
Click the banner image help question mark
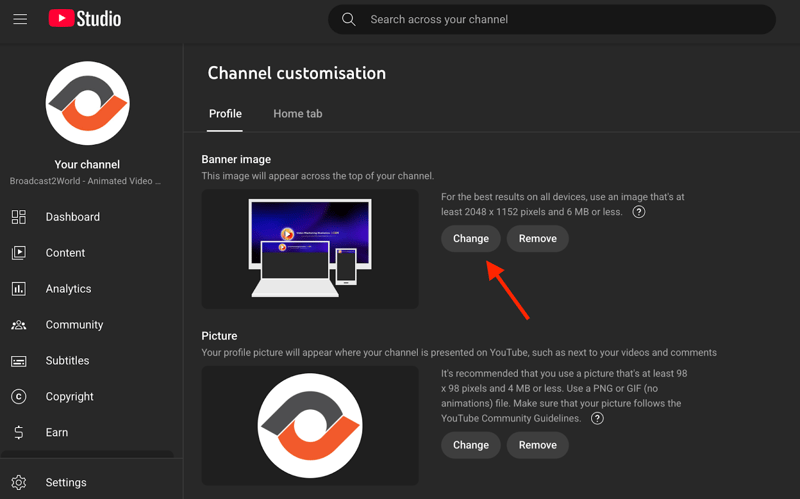point(639,212)
